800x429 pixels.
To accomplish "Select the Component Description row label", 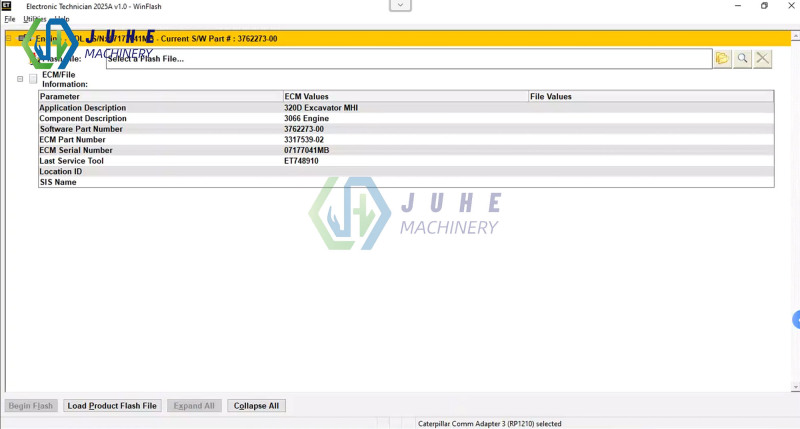I will (x=83, y=118).
